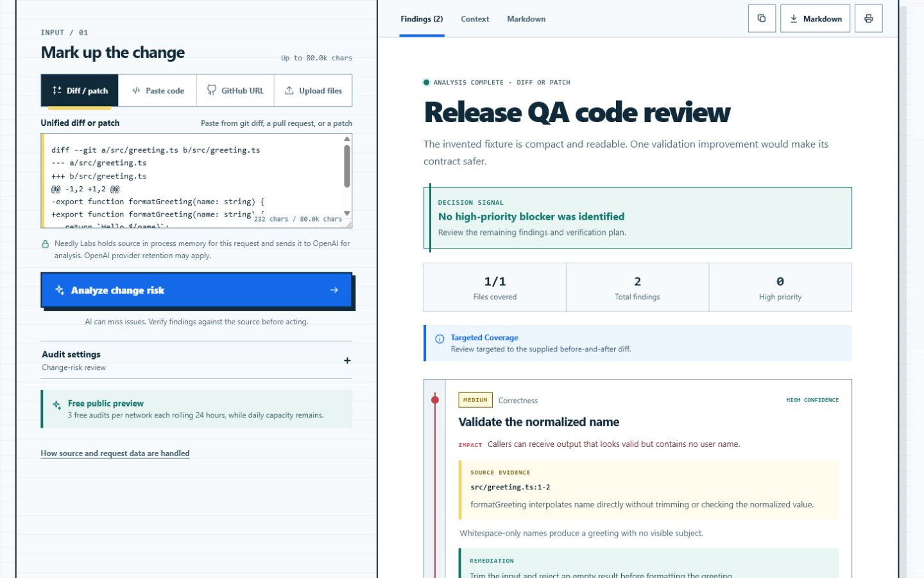The image size is (924, 578).
Task: Click the HIGH CONFIDENCE label
Action: [x=812, y=400]
